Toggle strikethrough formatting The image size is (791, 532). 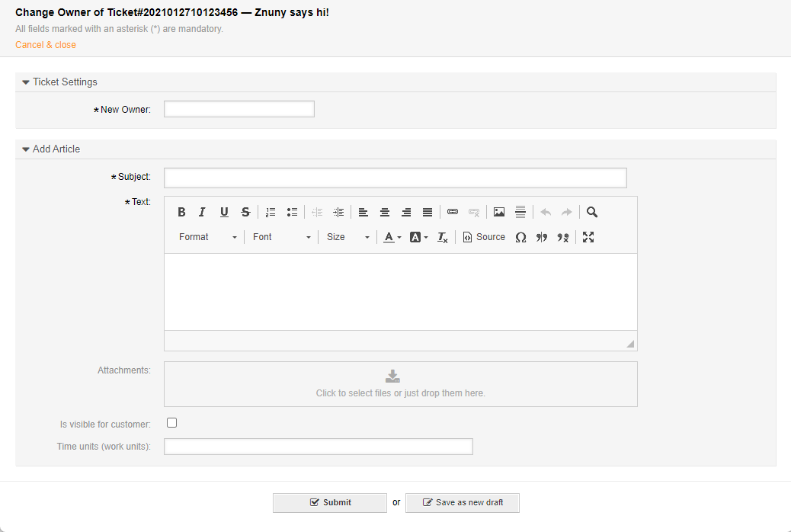click(x=245, y=213)
